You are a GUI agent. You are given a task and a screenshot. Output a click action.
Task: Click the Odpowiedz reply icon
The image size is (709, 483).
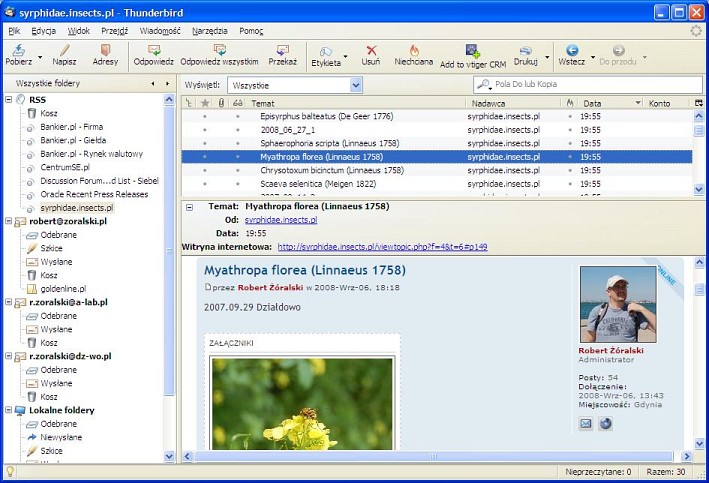coord(154,50)
